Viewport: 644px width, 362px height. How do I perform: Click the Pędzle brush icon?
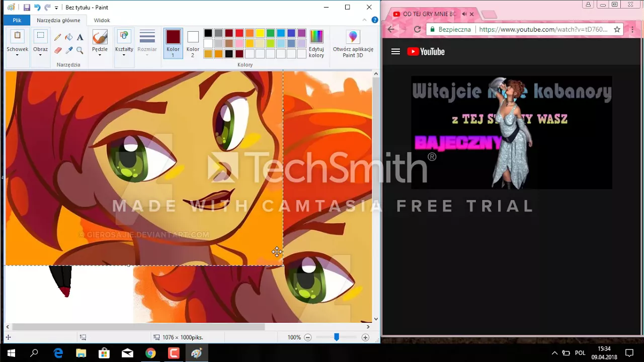100,37
